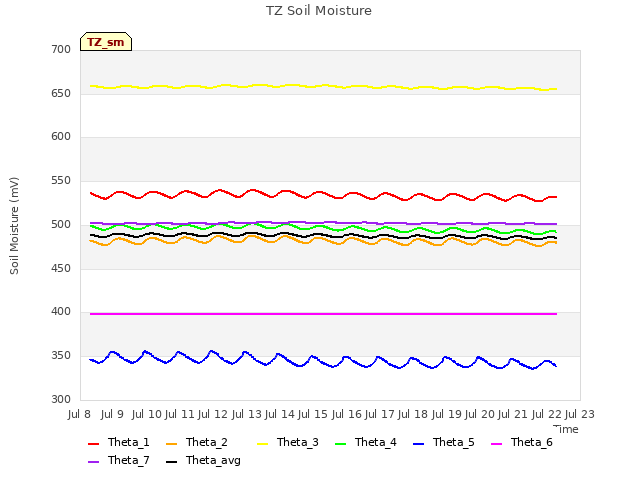640x480 pixels.
Task: Toggle Theta_avg series in the legend
Action: [203, 460]
